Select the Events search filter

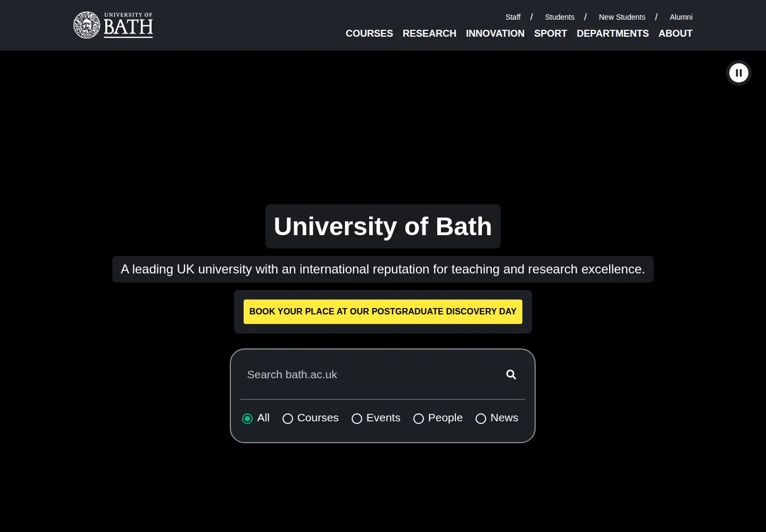click(x=357, y=419)
